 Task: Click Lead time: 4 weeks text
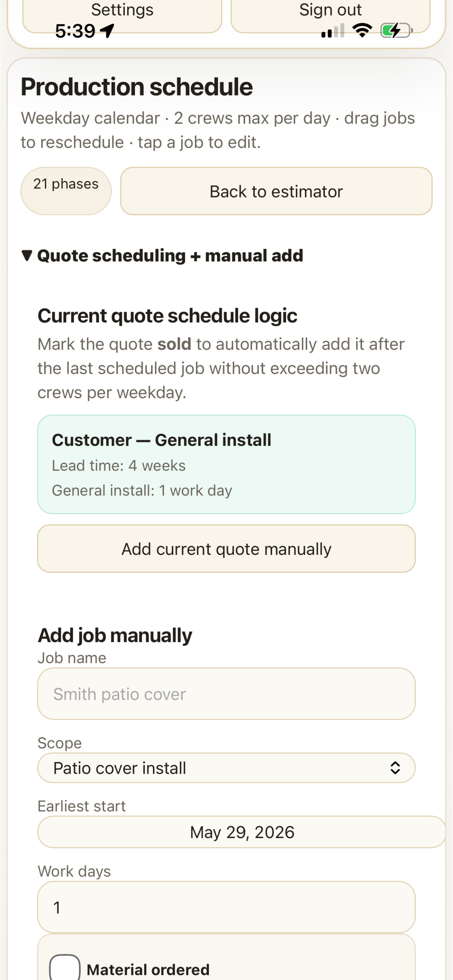tap(119, 466)
